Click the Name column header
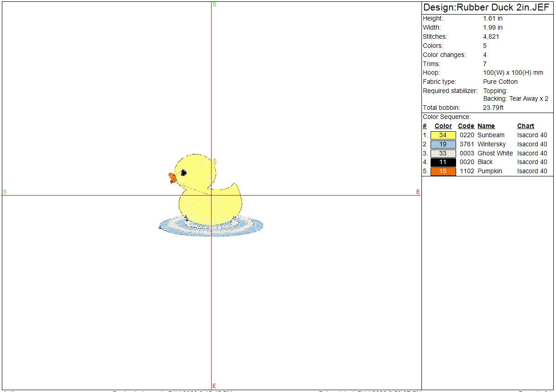Image resolution: width=556 pixels, height=392 pixels. (x=486, y=126)
